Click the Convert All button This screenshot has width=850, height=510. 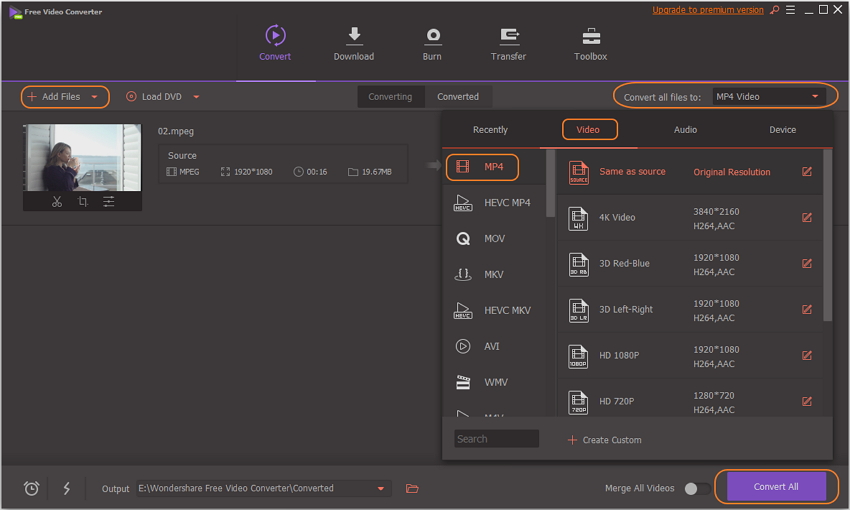pyautogui.click(x=776, y=487)
